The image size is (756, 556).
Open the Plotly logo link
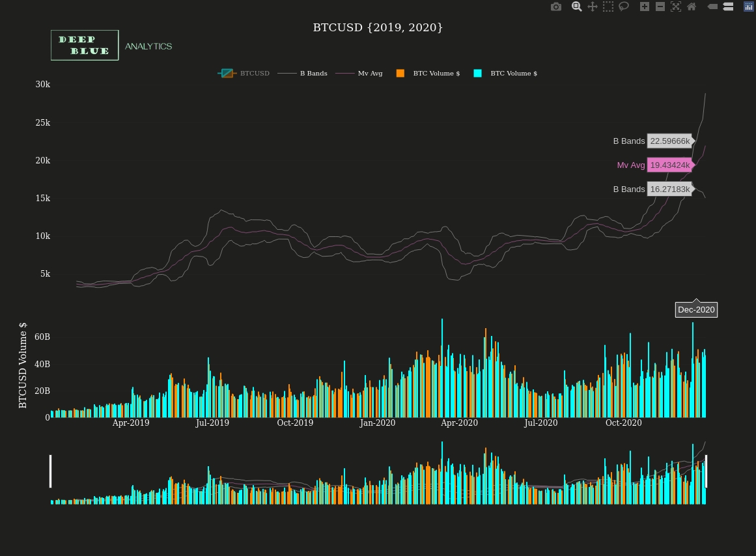749,7
